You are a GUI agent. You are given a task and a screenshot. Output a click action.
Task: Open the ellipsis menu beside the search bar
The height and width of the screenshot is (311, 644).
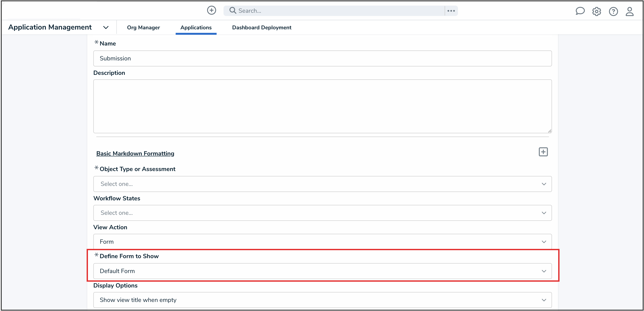(x=451, y=11)
